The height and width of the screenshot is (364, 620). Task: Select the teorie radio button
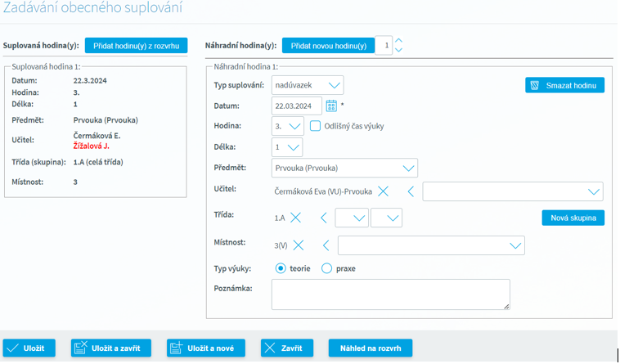(281, 268)
